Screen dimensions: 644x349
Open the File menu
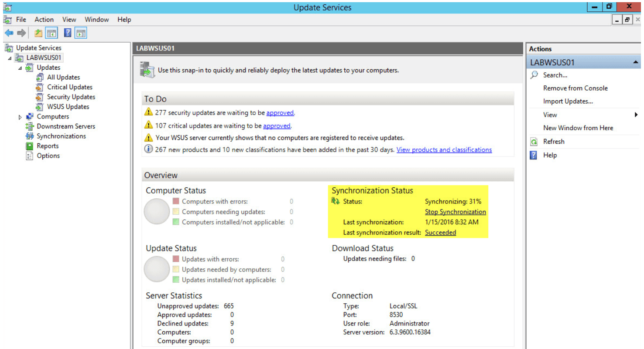pos(21,20)
